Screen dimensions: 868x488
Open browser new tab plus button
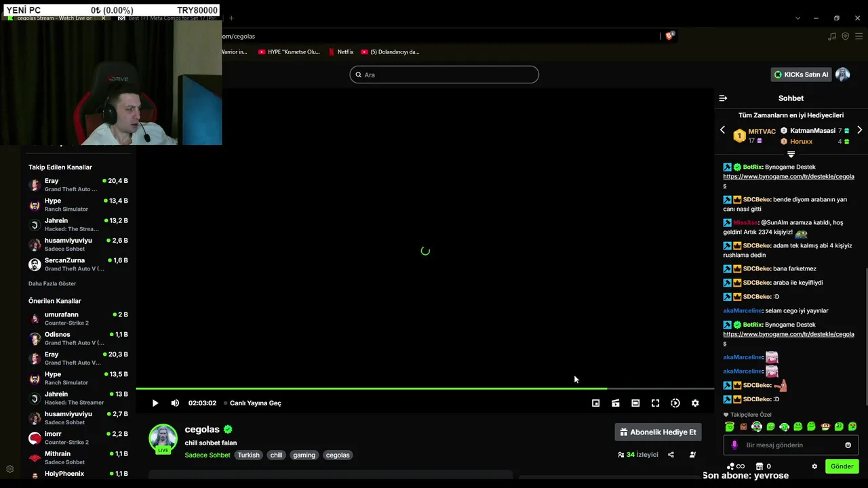(231, 18)
